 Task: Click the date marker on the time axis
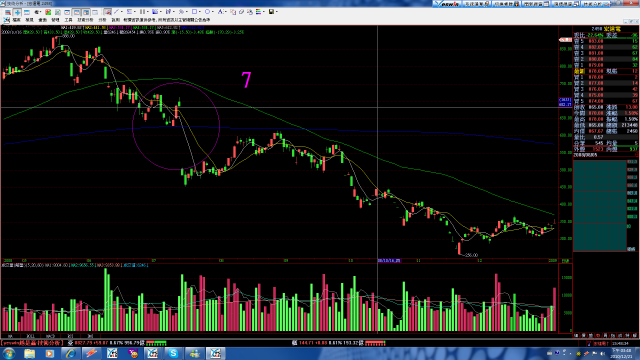pos(389,260)
